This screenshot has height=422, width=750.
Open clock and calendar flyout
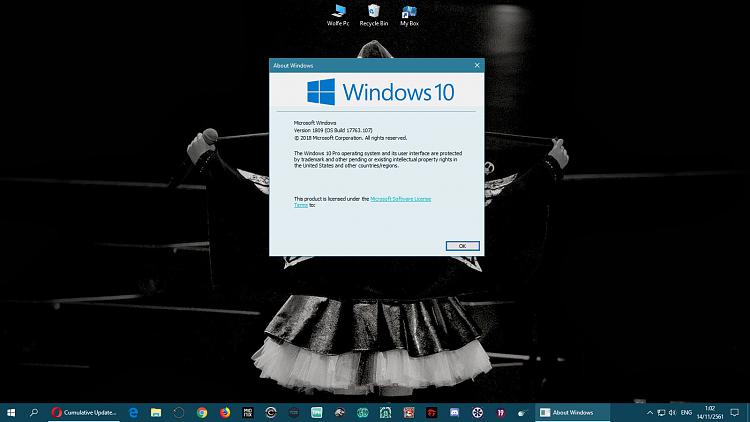tap(710, 412)
